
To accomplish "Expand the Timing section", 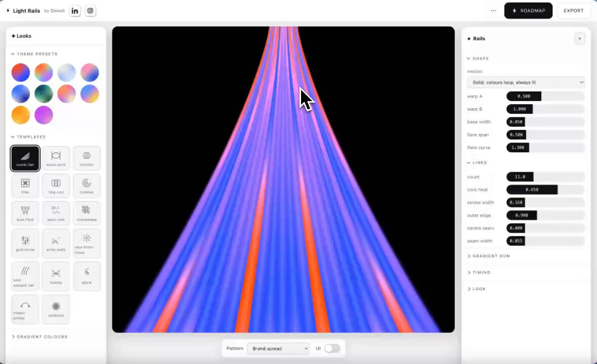I will [479, 272].
